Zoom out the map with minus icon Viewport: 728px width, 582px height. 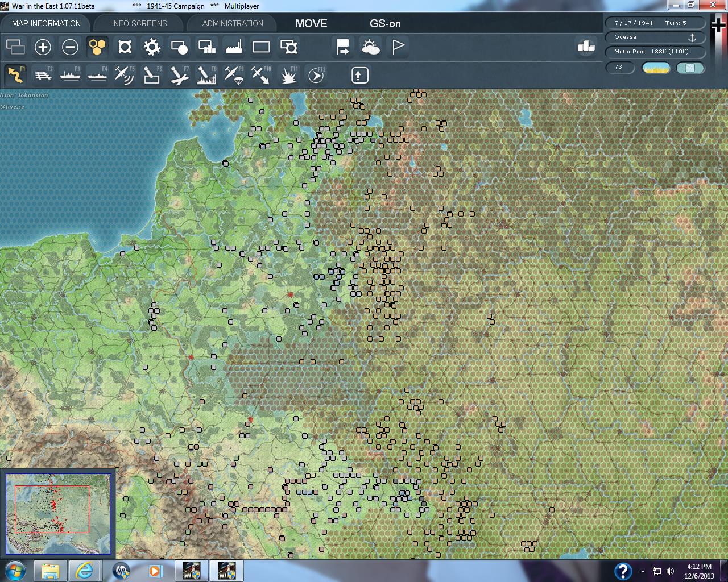[x=70, y=47]
